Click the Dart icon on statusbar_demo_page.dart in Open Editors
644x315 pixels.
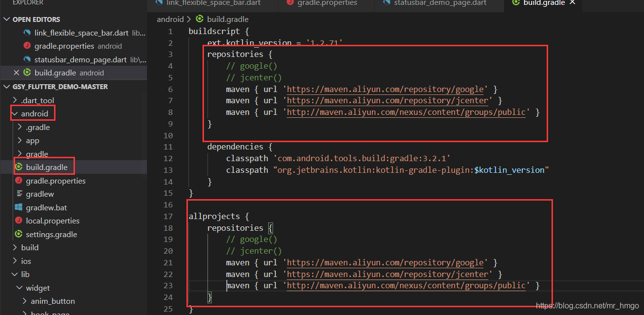(27, 59)
